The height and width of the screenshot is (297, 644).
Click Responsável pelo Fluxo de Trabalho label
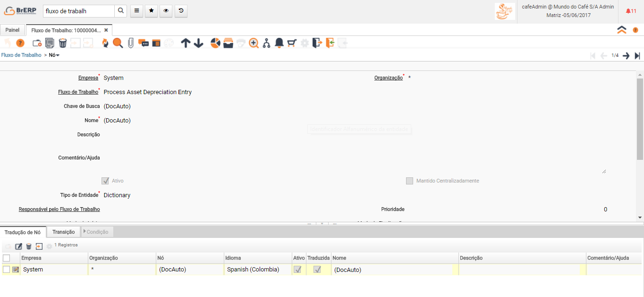[59, 209]
